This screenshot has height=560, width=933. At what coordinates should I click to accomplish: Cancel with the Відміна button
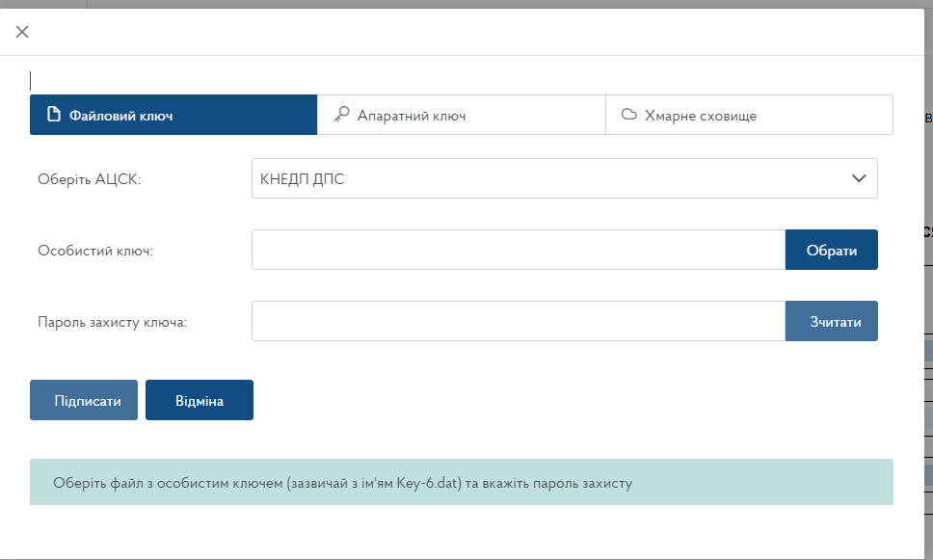pyautogui.click(x=200, y=400)
